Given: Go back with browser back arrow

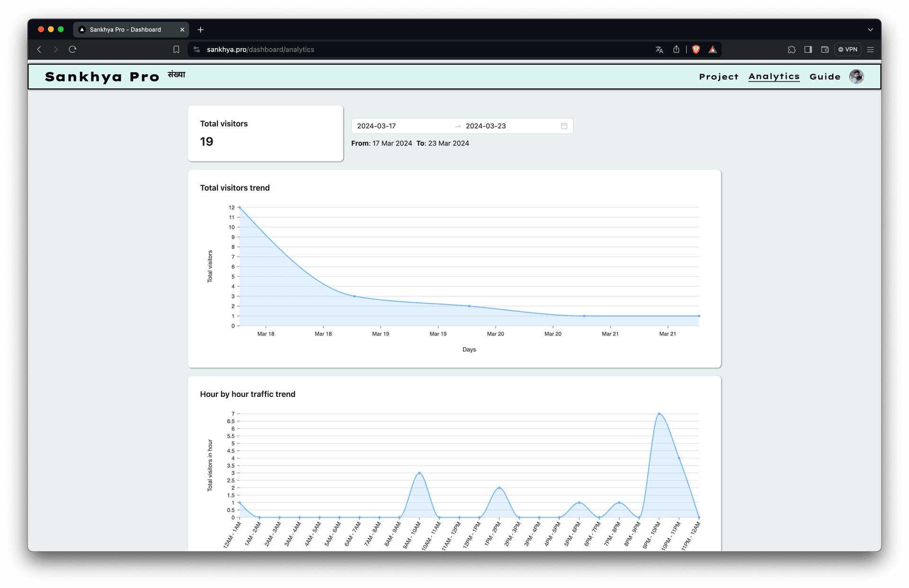Looking at the screenshot, I should click(39, 49).
